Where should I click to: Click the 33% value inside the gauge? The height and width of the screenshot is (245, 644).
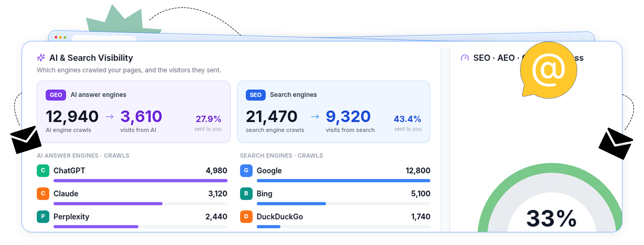tap(551, 218)
